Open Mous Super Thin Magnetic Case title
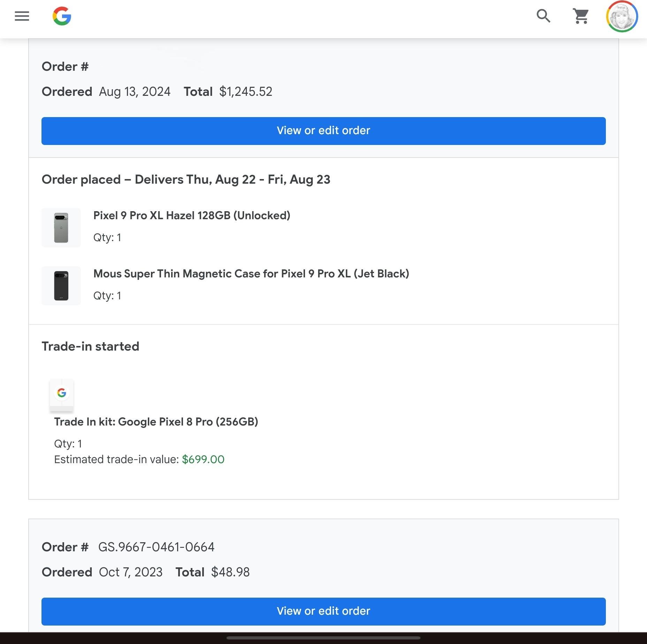This screenshot has width=647, height=644. tap(251, 274)
